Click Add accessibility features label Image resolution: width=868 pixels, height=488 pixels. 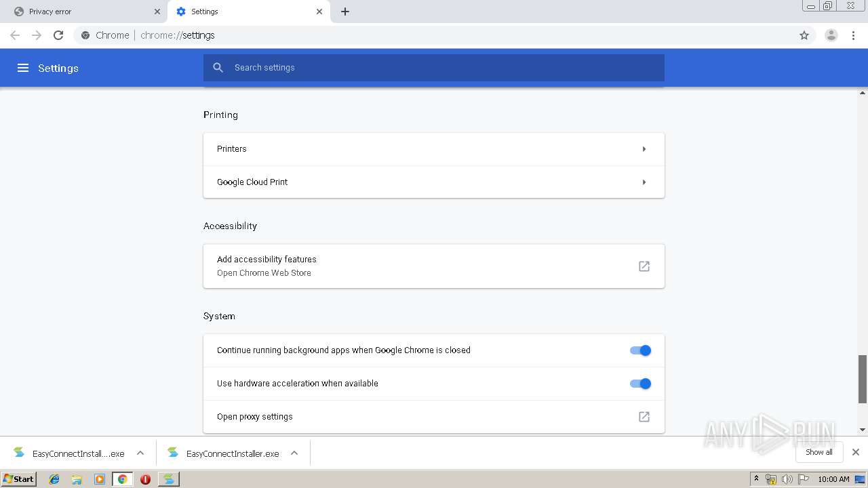267,260
